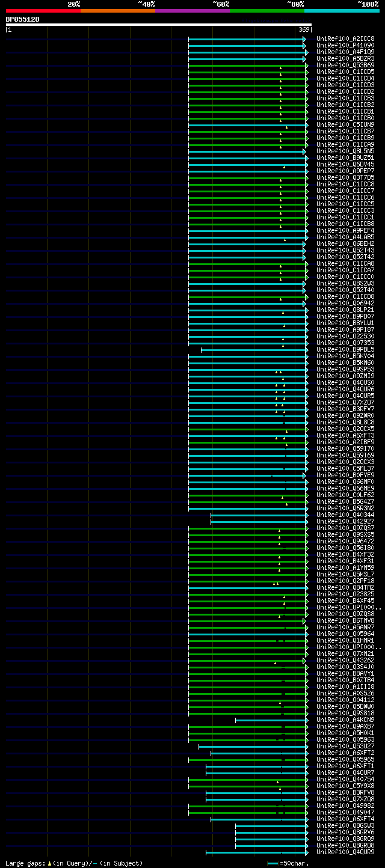Select the UniRef100_C5IUN9 label
385x868 pixels.
click(x=345, y=124)
